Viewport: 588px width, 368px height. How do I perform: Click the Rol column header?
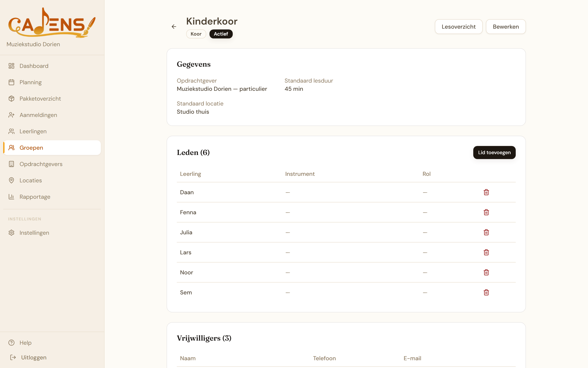pyautogui.click(x=427, y=174)
